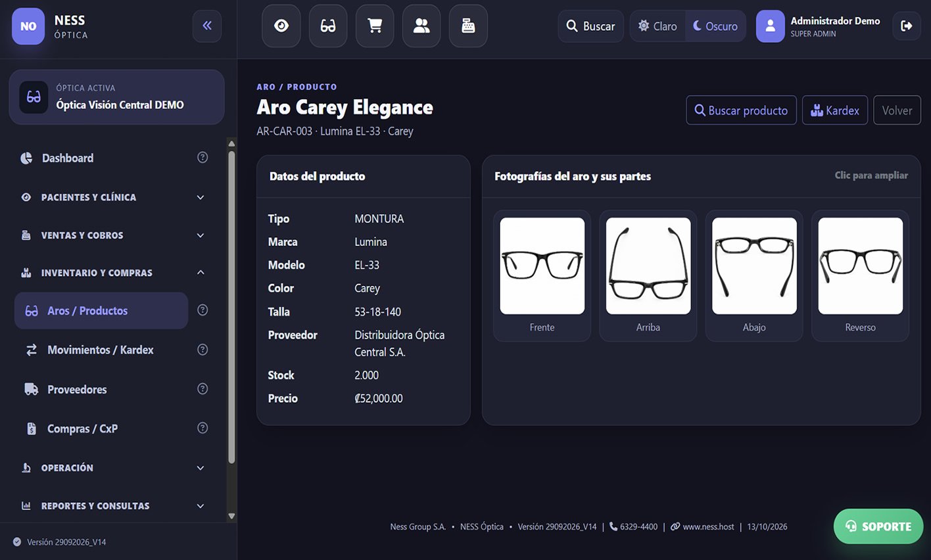The width and height of the screenshot is (931, 560).
Task: Open help for Movimientos / Kardex
Action: tap(203, 349)
